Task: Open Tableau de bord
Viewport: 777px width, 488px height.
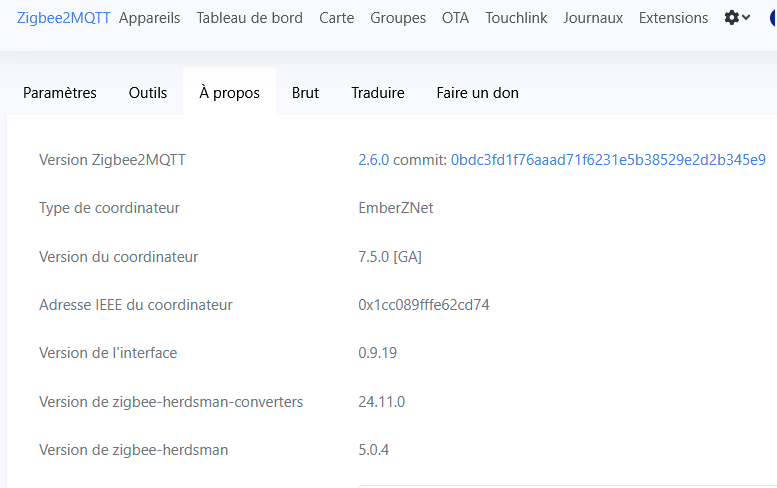Action: tap(250, 18)
